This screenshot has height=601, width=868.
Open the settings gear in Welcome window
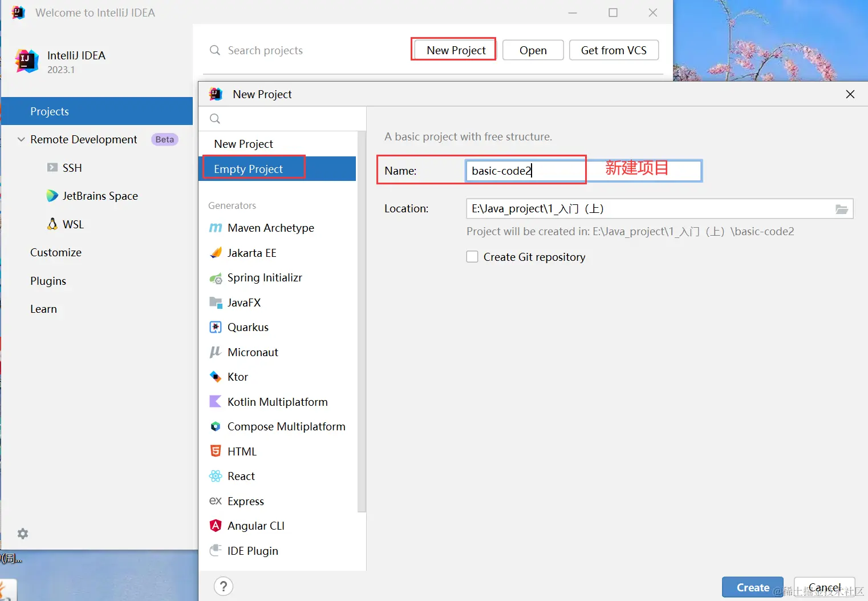(23, 534)
